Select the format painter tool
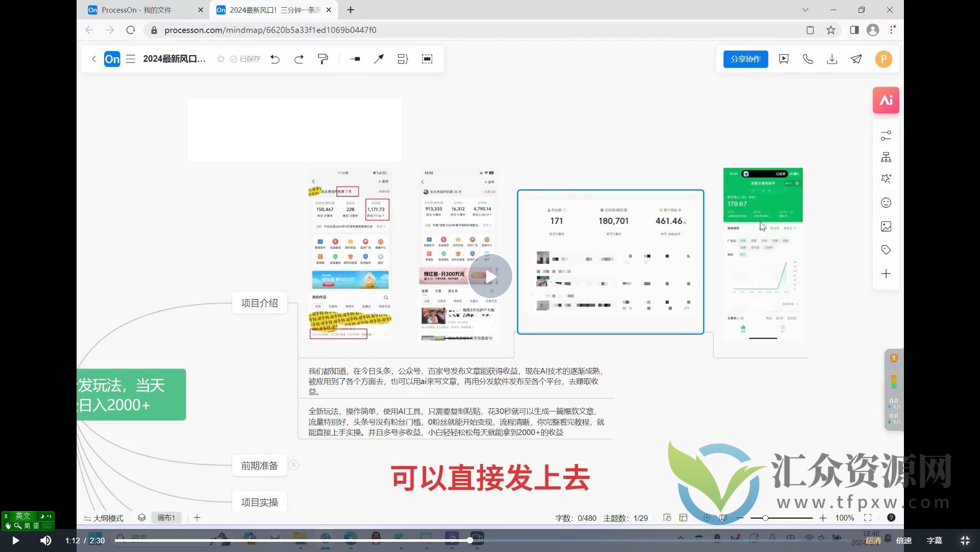This screenshot has height=552, width=980. pos(323,59)
